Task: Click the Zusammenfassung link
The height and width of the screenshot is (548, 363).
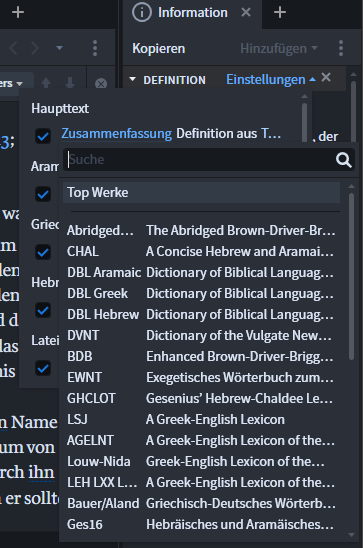Action: point(116,134)
